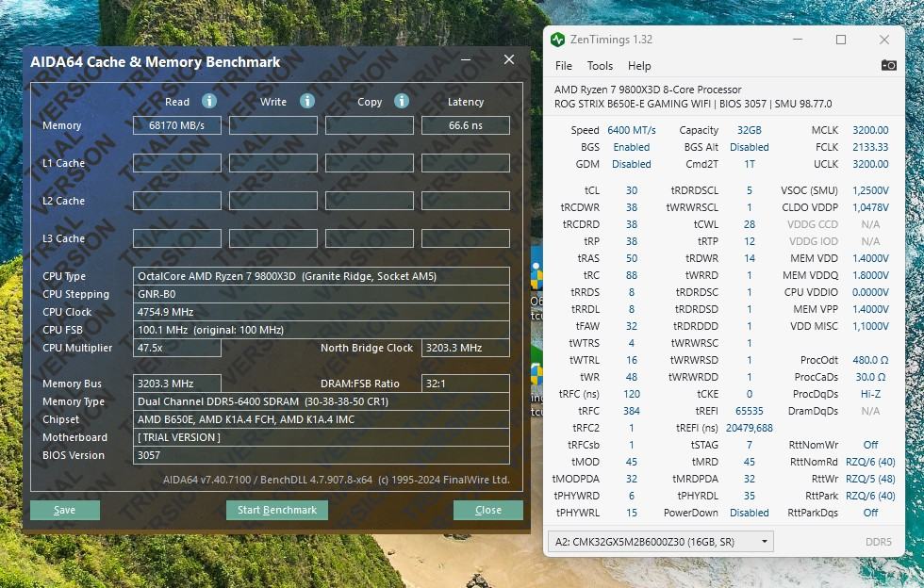Click the BGS Enabled value
This screenshot has height=588, width=924.
(x=631, y=147)
